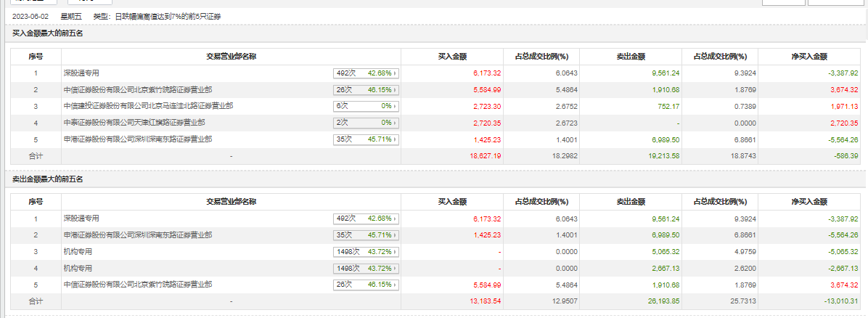
Task: Select the 卖出金额最大的前五名 section title
Action: [x=48, y=179]
